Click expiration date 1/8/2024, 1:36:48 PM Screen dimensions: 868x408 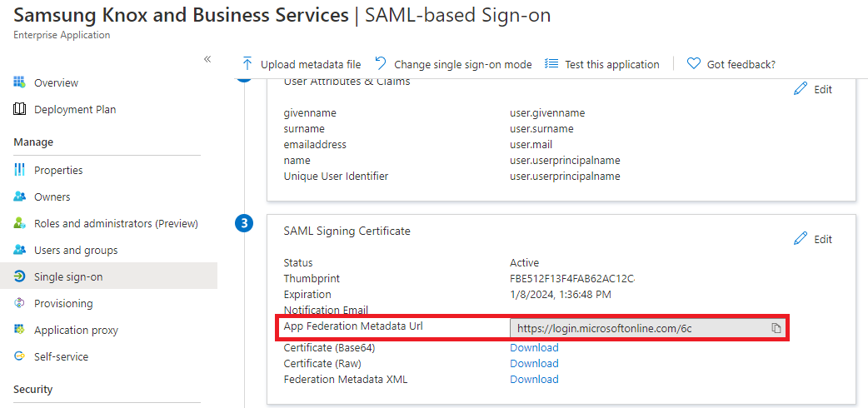[561, 295]
